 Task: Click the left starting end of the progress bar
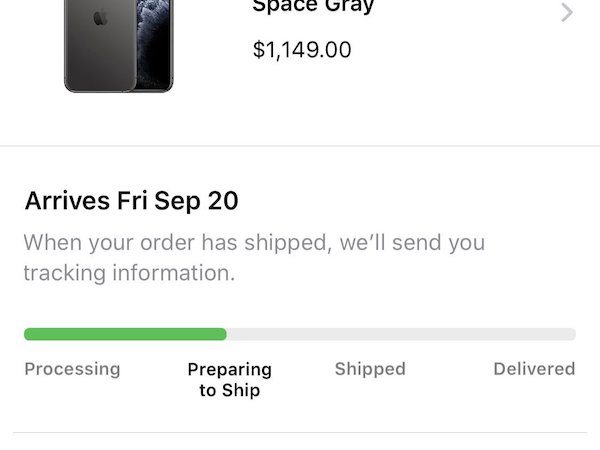coord(29,334)
